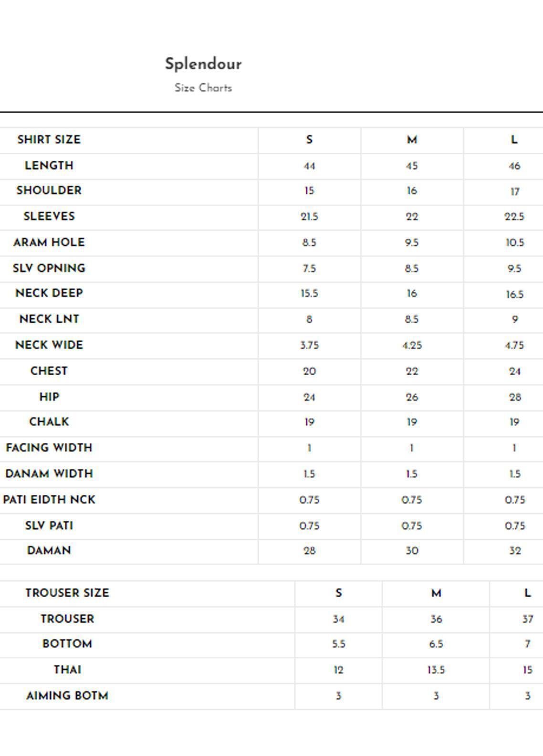
Task: Click the Size Charts subtitle
Action: [203, 88]
